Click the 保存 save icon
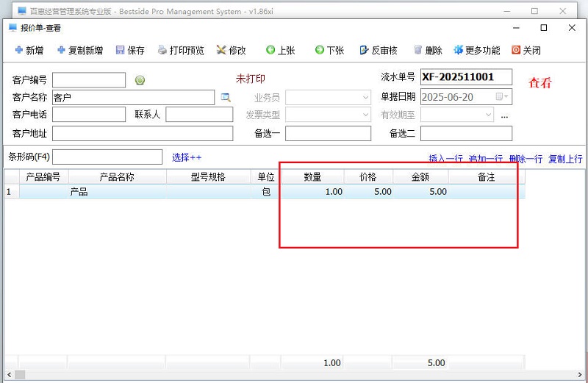 click(120, 50)
